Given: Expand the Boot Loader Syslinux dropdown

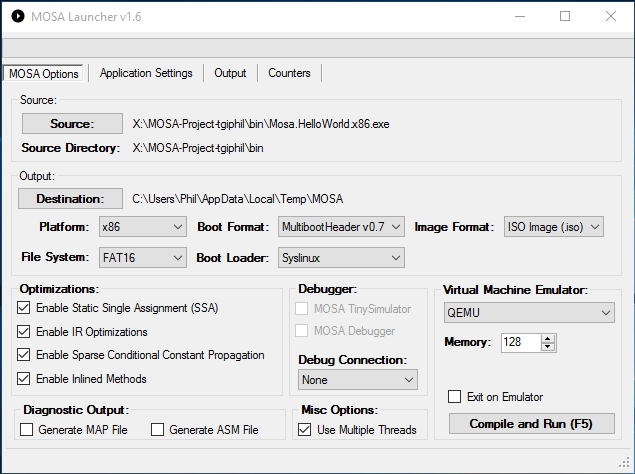Looking at the screenshot, I should [x=341, y=258].
